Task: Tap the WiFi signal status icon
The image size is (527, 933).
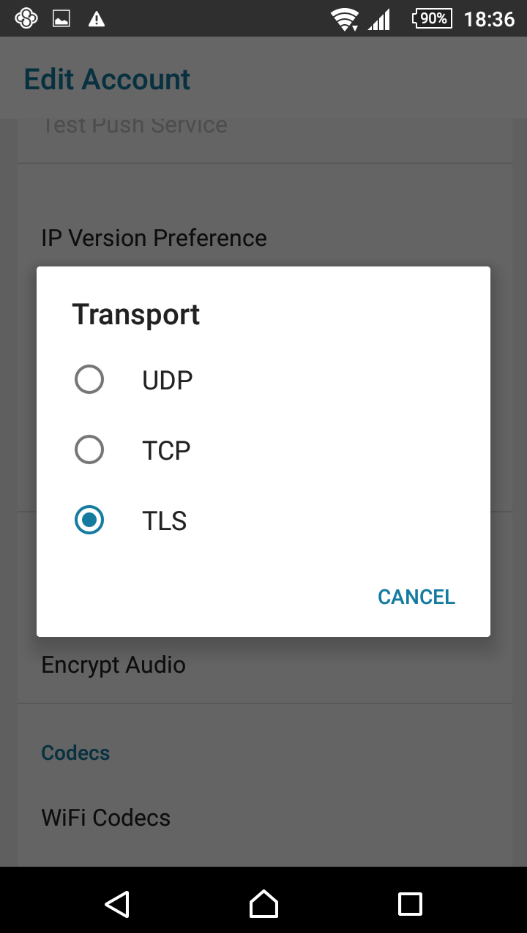Action: click(x=344, y=20)
